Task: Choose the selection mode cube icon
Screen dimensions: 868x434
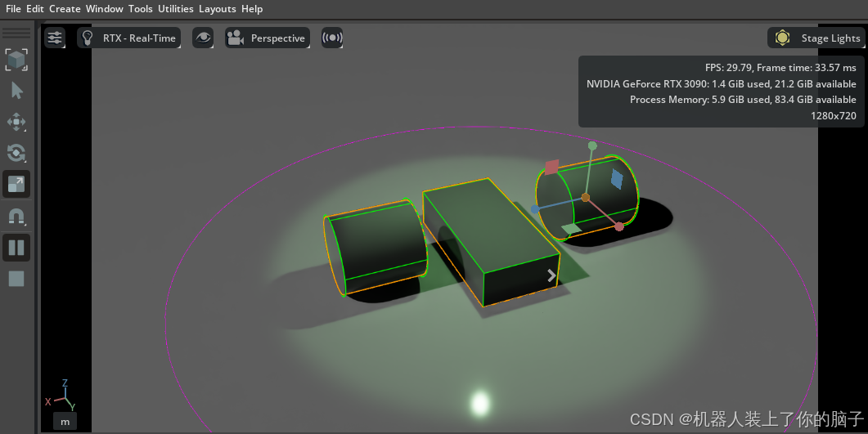Action: coord(16,60)
